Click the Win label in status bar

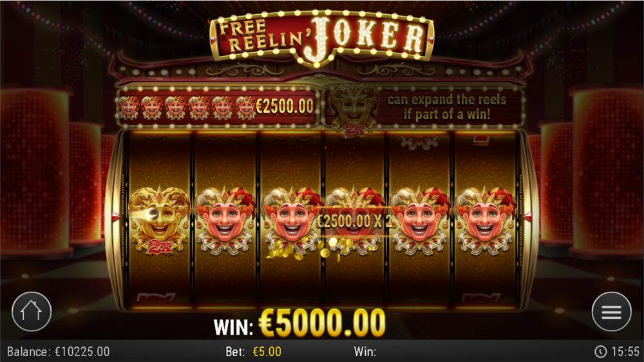(365, 352)
